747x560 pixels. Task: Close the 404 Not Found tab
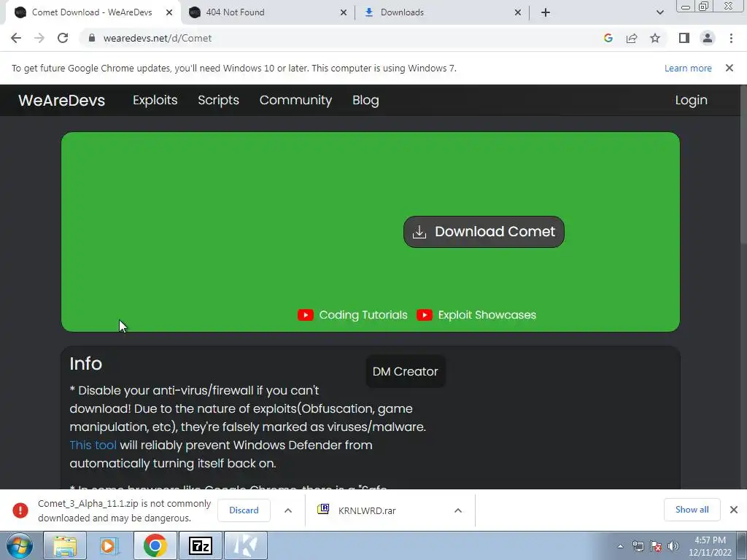pos(344,12)
